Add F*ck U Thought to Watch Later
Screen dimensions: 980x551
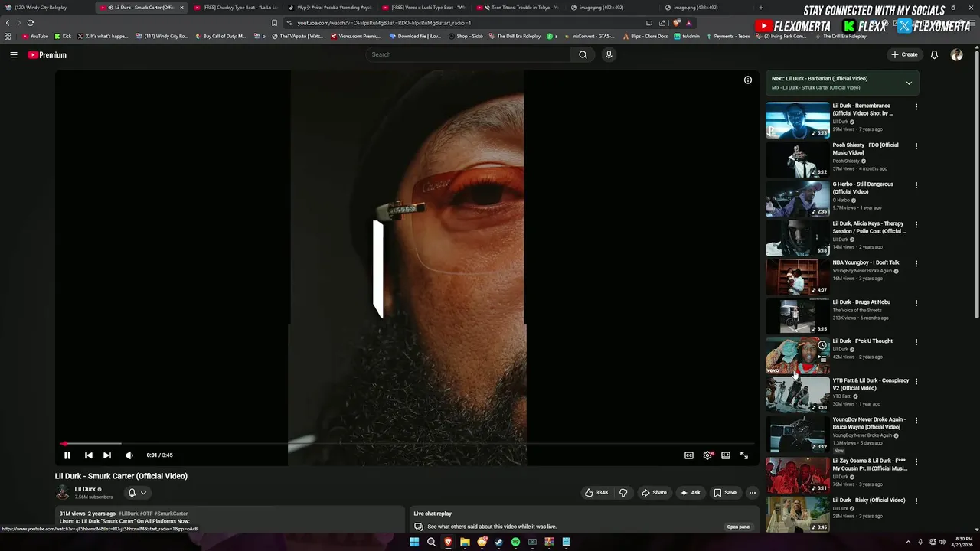click(x=822, y=346)
